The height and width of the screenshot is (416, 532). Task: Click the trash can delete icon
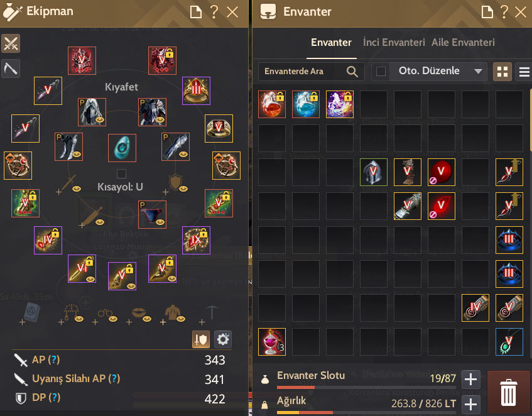tap(508, 392)
